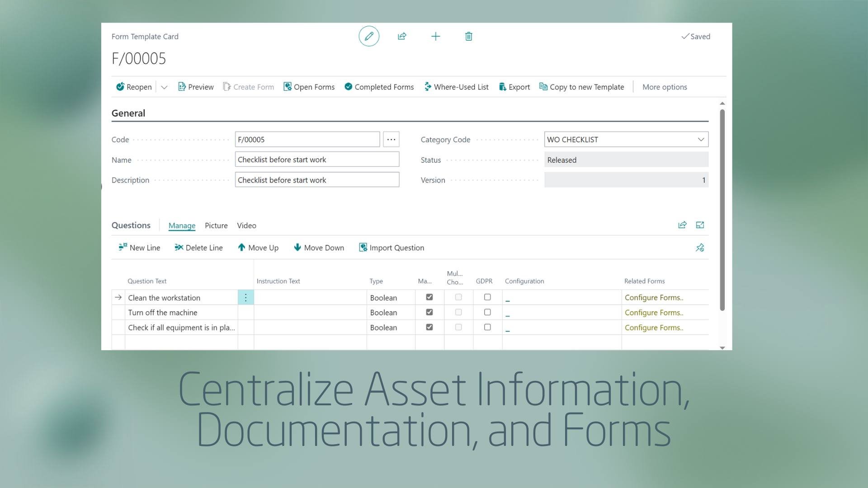Enable GDPR for Turn off the machine
Image resolution: width=868 pixels, height=488 pixels.
click(x=487, y=312)
